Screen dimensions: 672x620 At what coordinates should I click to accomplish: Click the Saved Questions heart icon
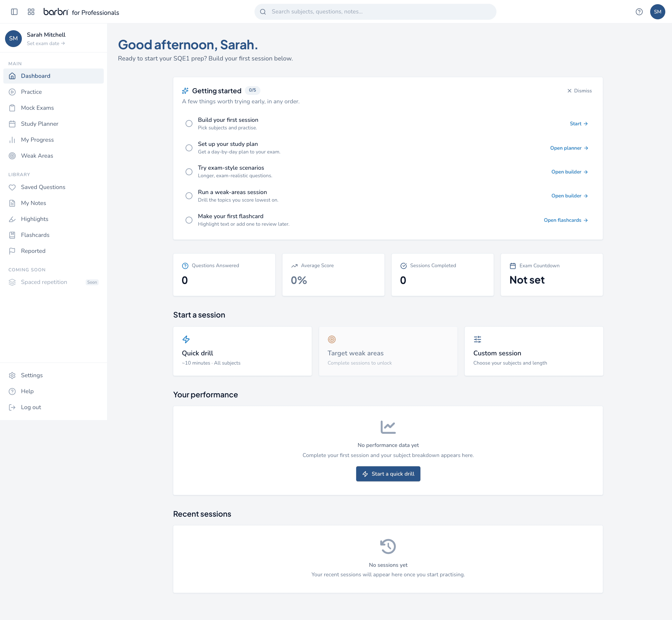(12, 187)
